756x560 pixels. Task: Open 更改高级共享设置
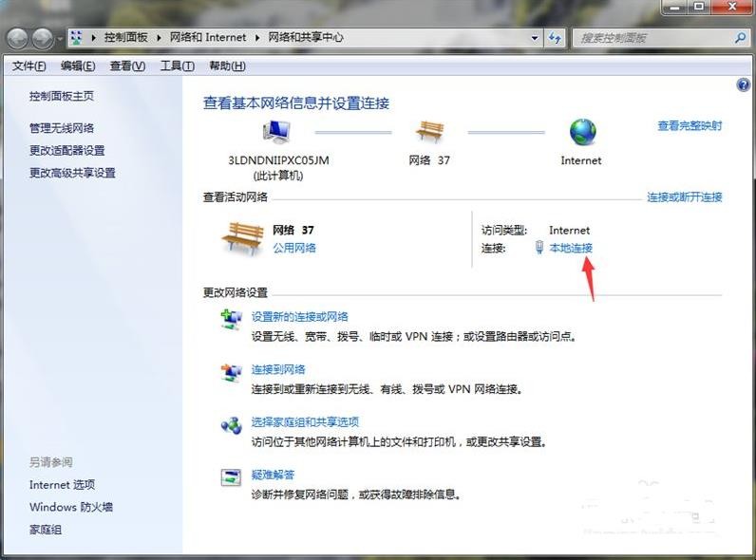pos(72,173)
